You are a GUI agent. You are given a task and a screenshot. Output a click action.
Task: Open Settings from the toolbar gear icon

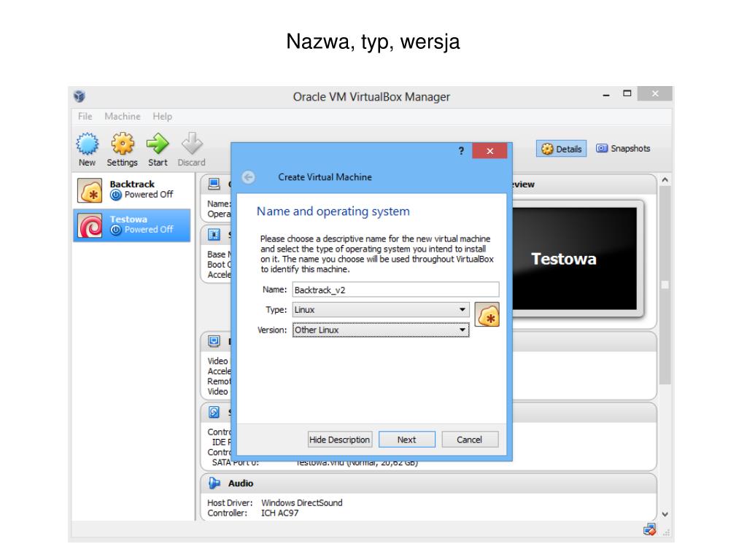coord(123,144)
